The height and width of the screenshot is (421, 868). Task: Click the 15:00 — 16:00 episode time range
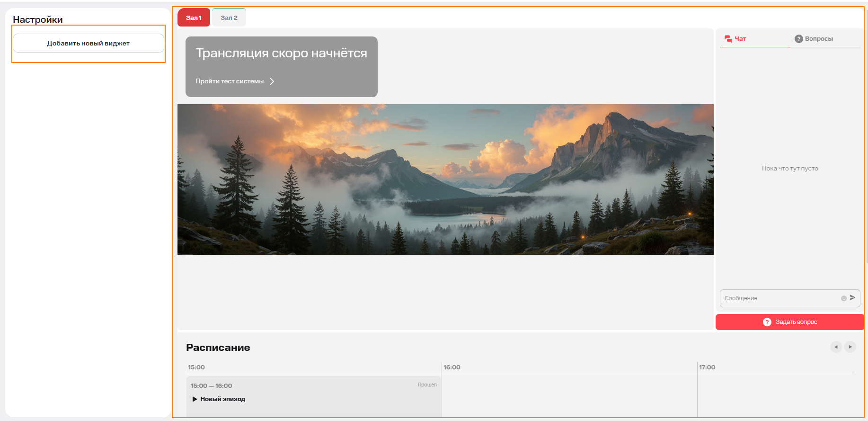point(211,386)
